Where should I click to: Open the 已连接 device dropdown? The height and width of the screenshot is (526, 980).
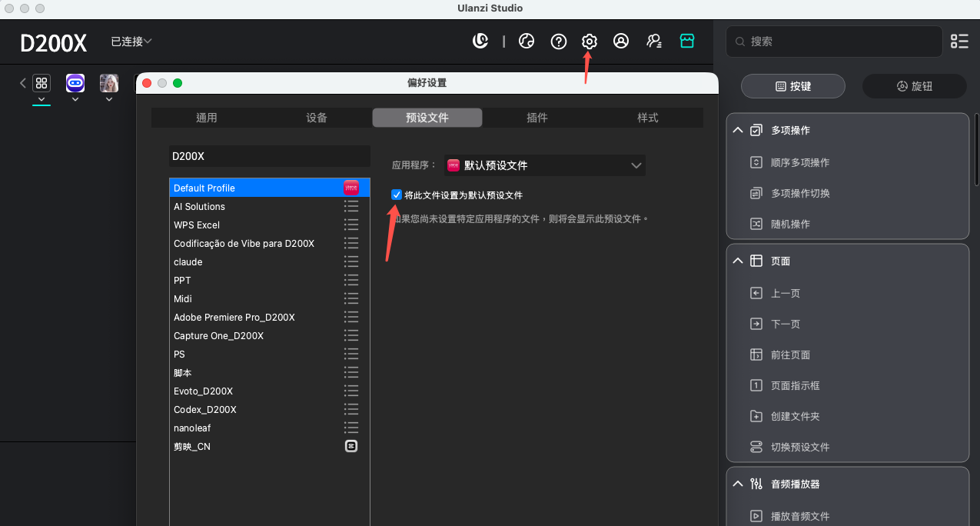point(131,42)
